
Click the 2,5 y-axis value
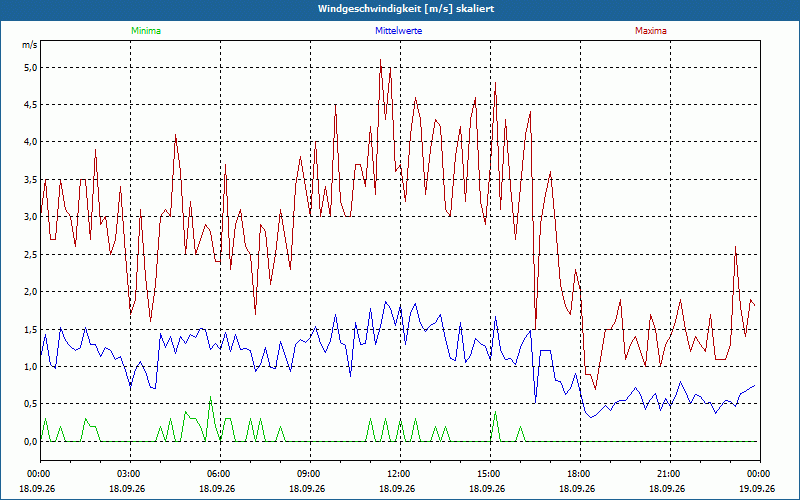click(x=31, y=254)
